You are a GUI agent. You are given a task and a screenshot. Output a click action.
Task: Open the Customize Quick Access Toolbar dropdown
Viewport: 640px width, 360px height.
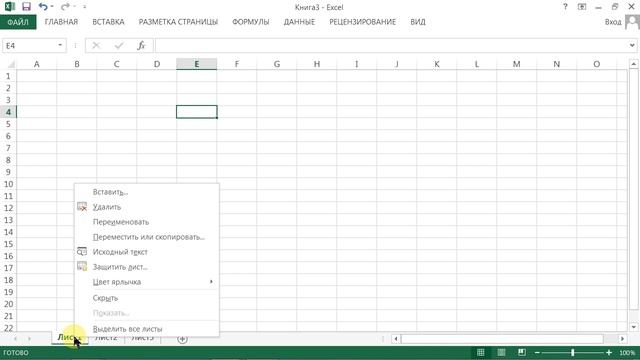(84, 7)
